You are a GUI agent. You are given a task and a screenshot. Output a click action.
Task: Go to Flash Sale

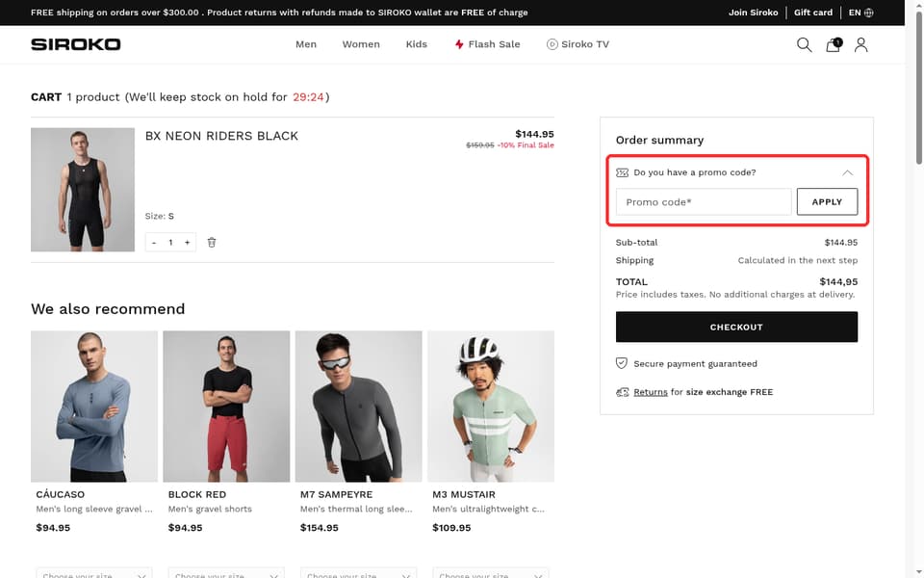point(487,44)
